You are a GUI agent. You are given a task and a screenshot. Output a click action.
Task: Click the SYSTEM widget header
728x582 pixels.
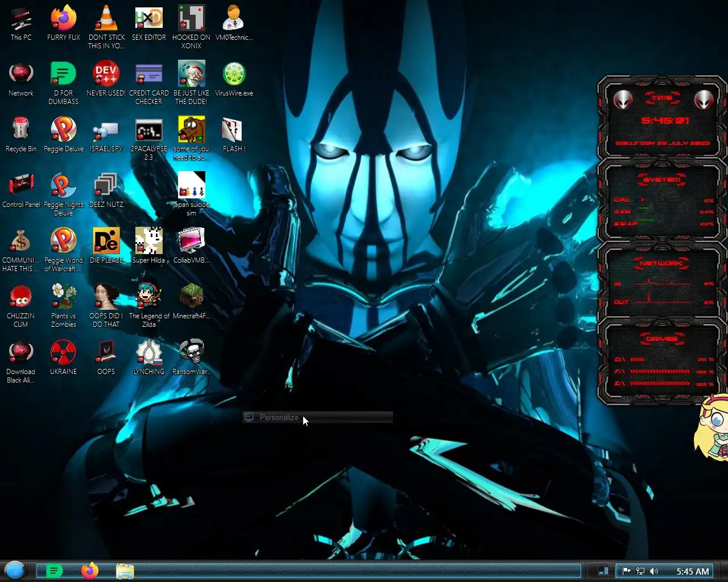661,180
